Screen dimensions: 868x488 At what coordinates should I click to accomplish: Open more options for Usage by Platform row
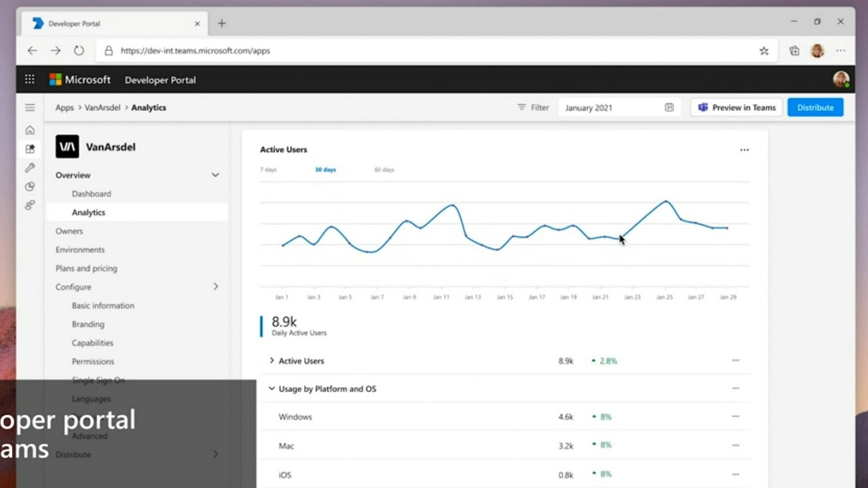[736, 388]
